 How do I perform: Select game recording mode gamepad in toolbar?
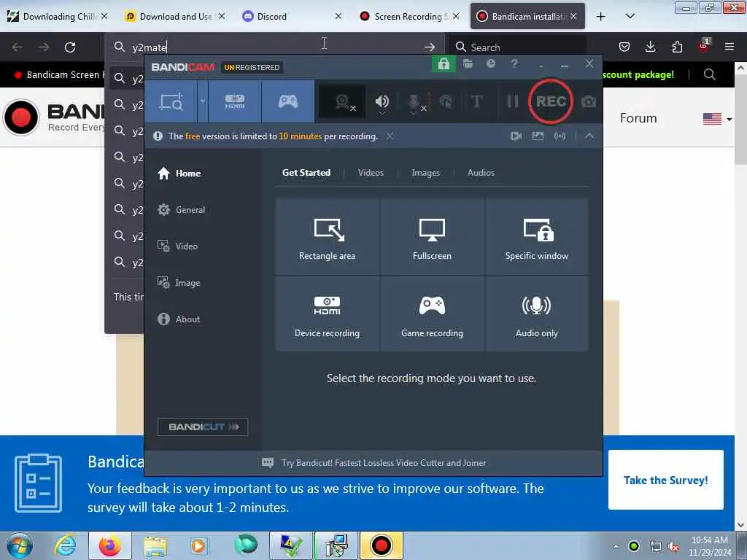point(287,101)
